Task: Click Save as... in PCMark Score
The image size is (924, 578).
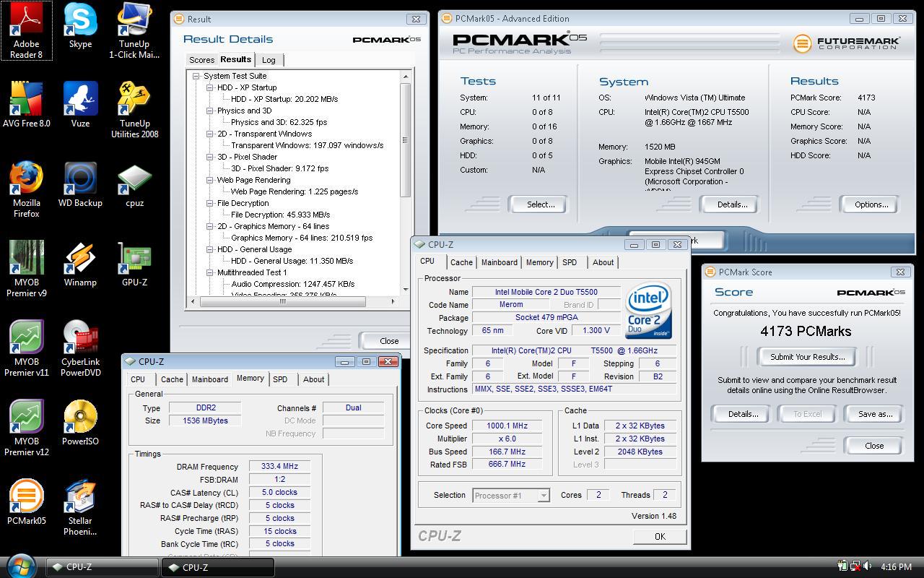Action: tap(875, 414)
